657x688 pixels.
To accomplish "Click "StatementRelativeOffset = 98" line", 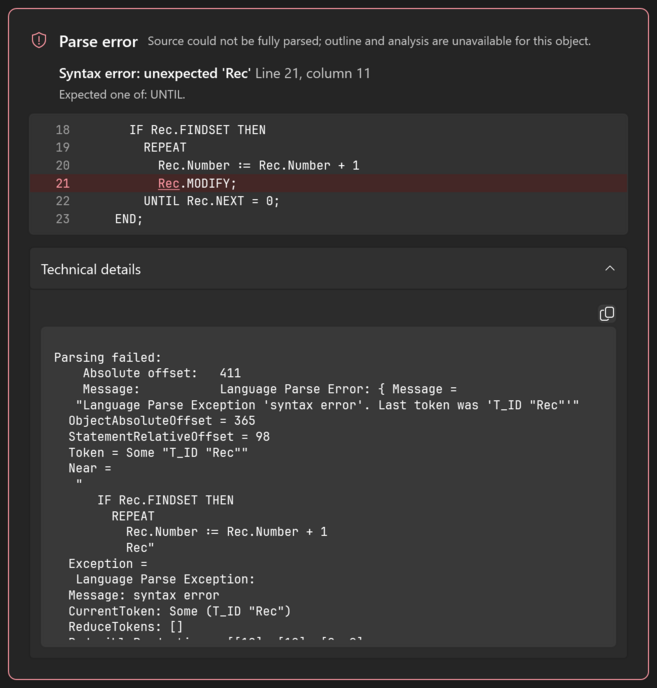I will tap(169, 437).
